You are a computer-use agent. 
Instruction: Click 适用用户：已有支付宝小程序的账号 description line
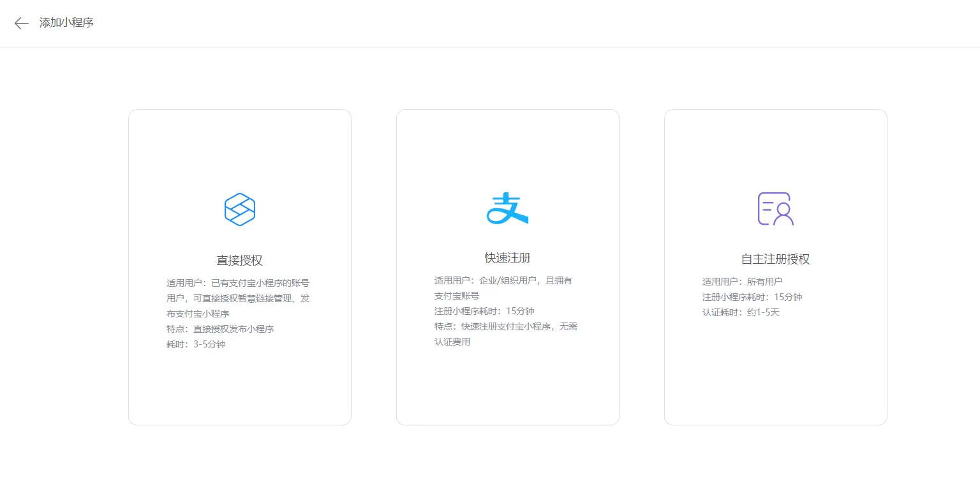pos(238,283)
